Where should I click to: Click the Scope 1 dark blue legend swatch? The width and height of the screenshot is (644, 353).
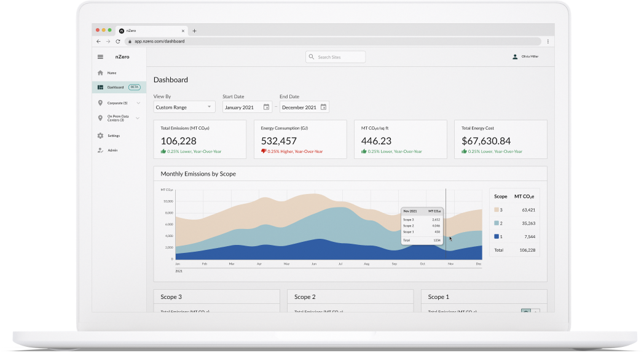click(497, 236)
